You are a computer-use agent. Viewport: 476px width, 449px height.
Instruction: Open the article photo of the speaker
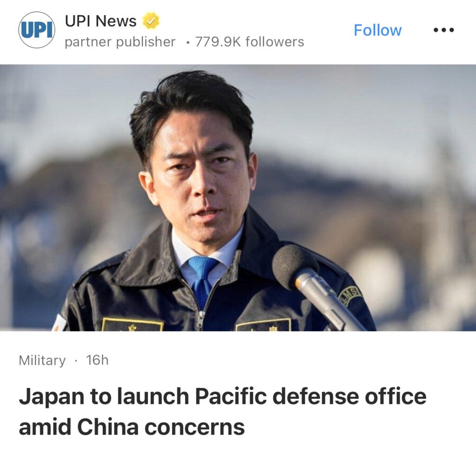coord(238,197)
